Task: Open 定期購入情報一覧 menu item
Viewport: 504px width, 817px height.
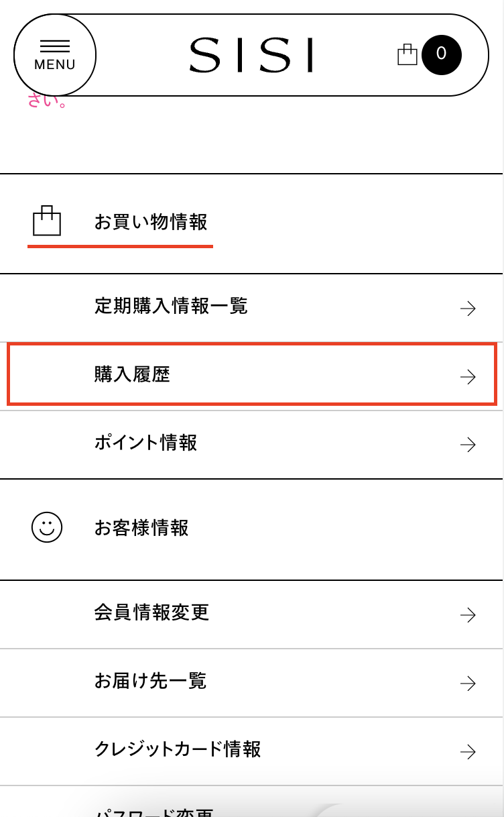Action: 171,307
